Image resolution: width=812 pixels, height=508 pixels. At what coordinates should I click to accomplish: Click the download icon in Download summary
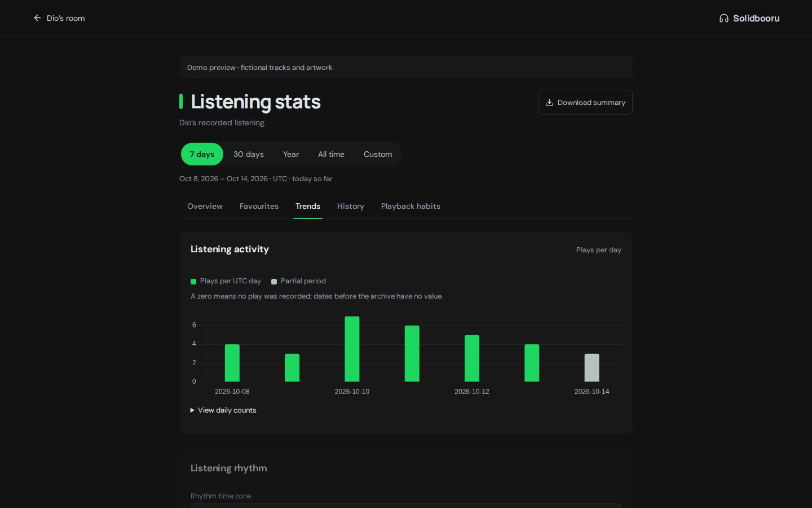549,103
